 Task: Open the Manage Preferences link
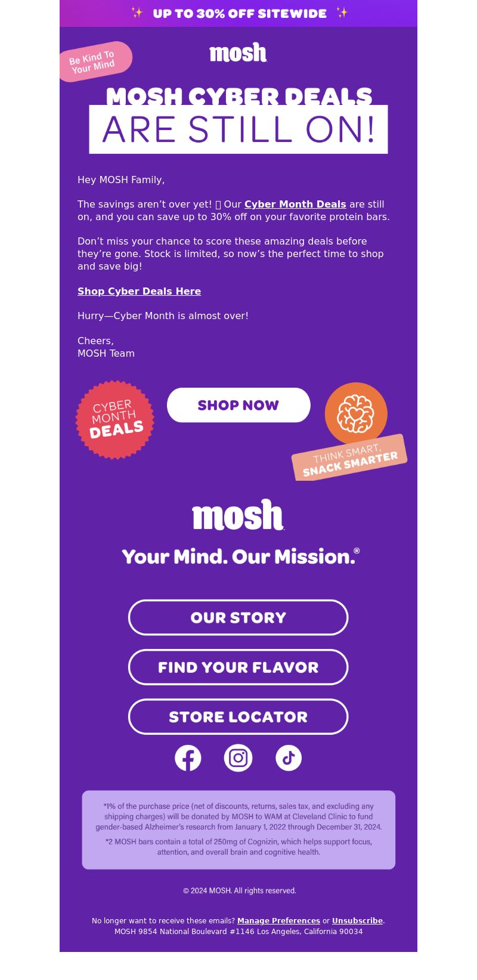pos(278,921)
